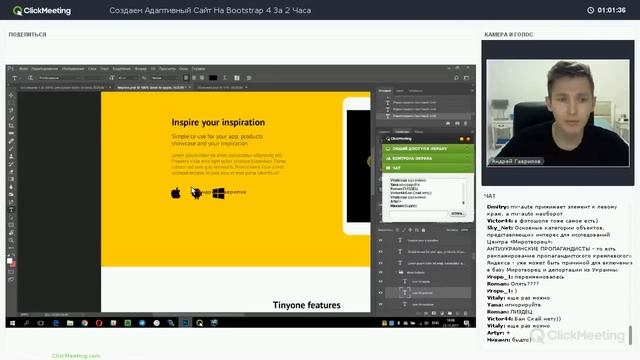Click 'Общий доступ к экрану' green button
640x360 pixels.
click(x=428, y=149)
